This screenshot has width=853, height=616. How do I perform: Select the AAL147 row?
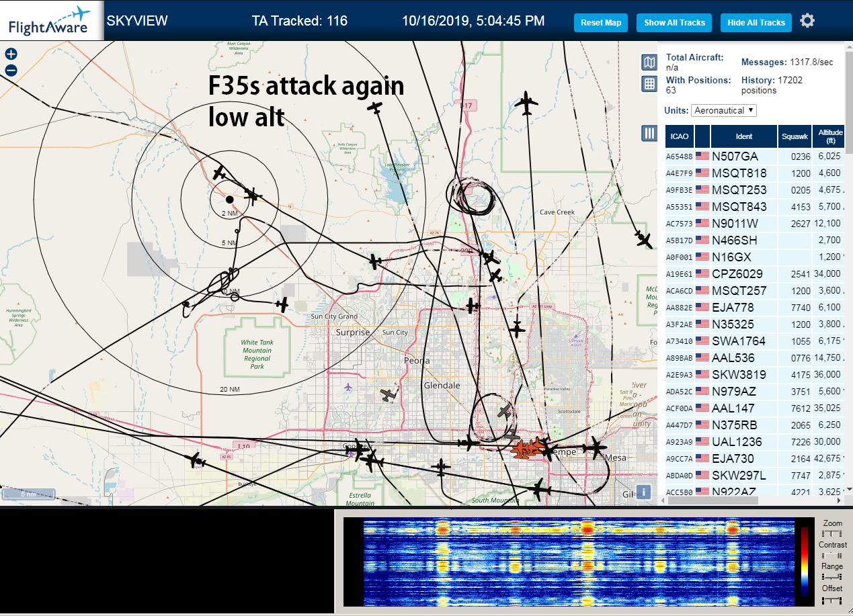click(x=754, y=408)
